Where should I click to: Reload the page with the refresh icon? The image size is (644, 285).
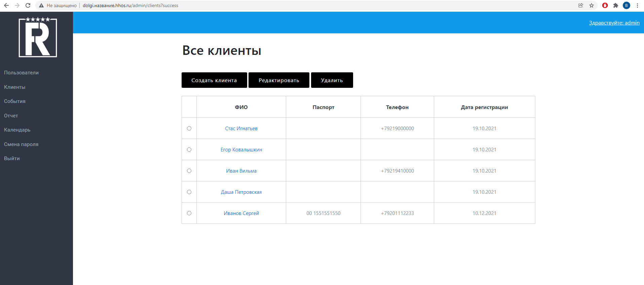click(x=28, y=5)
